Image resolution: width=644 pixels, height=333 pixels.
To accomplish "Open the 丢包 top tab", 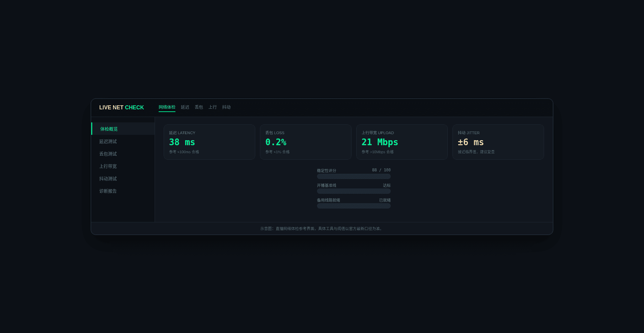I will coord(199,107).
